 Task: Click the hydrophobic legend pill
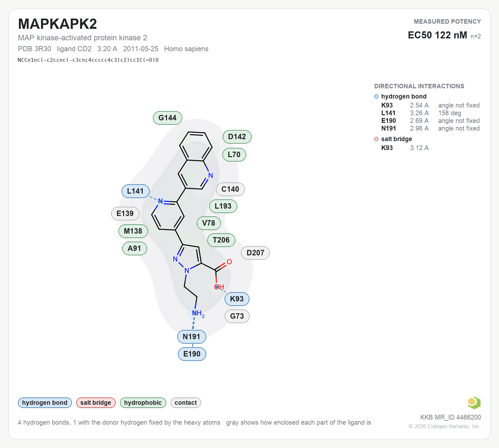click(143, 403)
